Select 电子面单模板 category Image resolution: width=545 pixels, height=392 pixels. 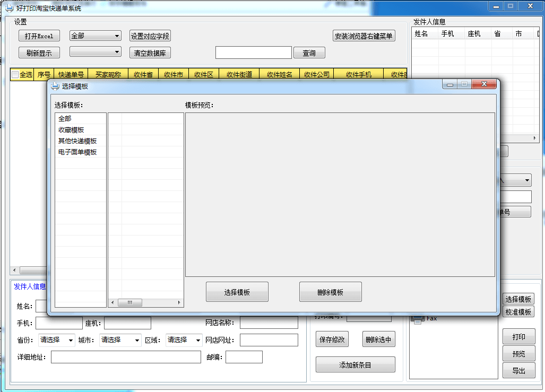77,152
